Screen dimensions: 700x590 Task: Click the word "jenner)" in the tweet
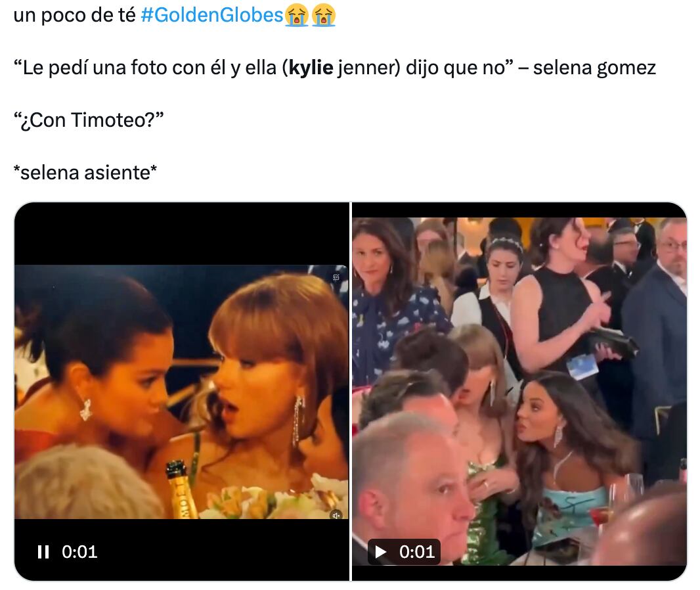(369, 68)
